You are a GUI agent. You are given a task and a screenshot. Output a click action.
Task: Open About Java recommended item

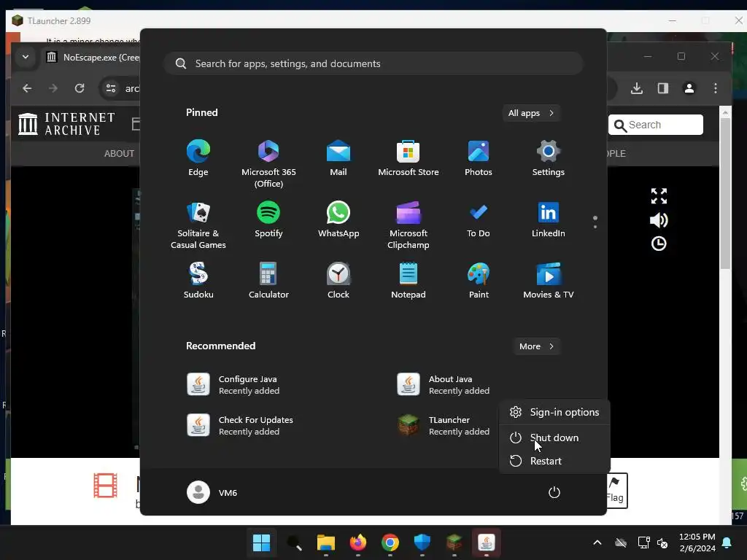pyautogui.click(x=443, y=385)
